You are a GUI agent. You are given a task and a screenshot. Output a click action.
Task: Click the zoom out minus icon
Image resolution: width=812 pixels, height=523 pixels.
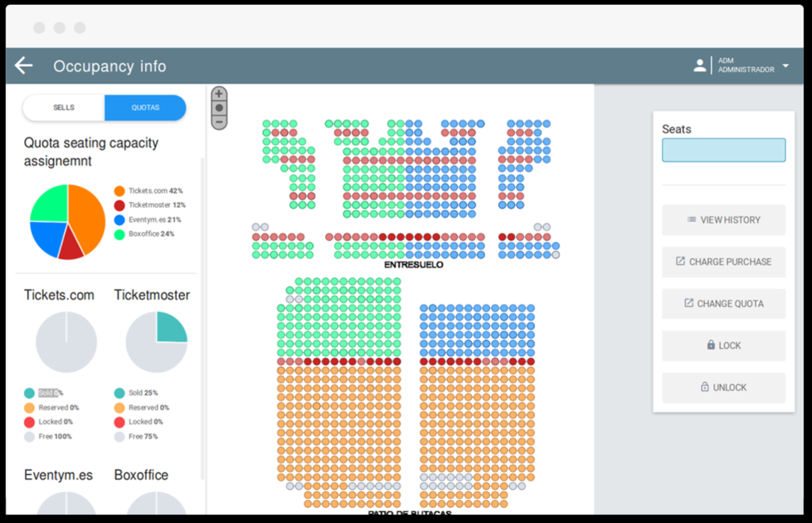[x=219, y=122]
